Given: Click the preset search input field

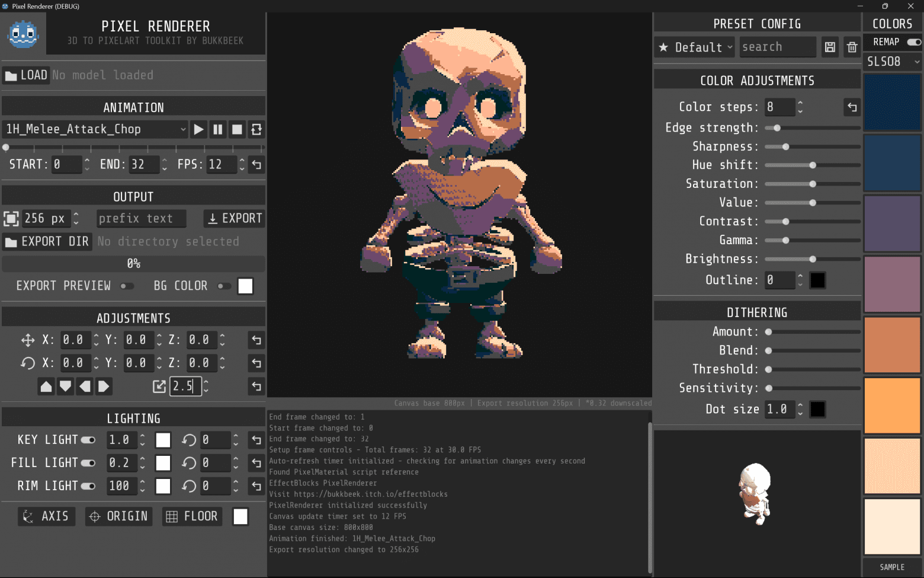Looking at the screenshot, I should point(778,47).
